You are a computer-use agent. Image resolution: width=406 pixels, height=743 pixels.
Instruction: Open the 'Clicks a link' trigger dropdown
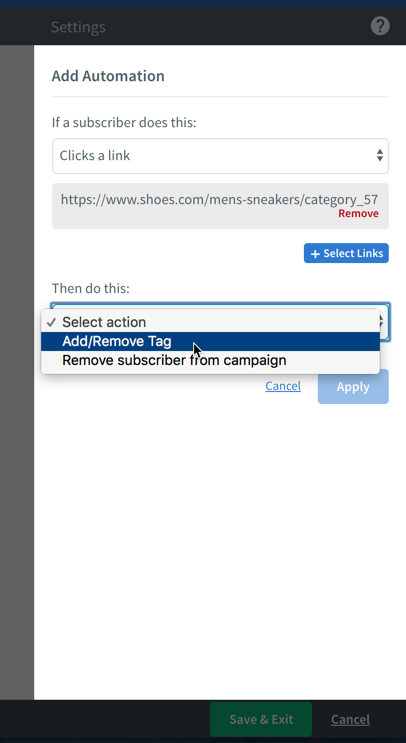(x=220, y=156)
